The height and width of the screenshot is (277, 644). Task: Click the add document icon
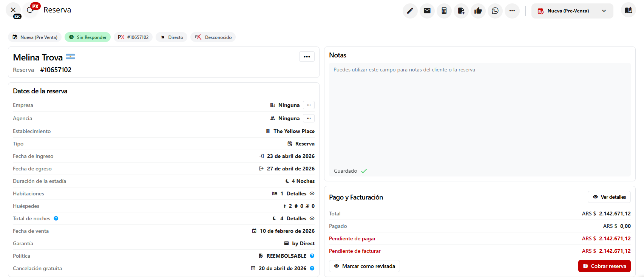pyautogui.click(x=461, y=11)
